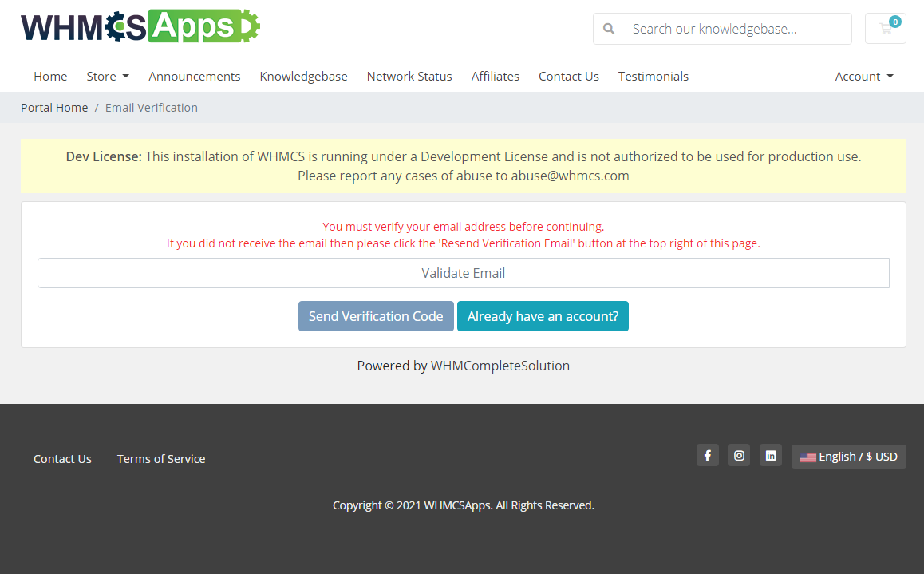Image resolution: width=924 pixels, height=574 pixels.
Task: Open the Knowledgebase page
Action: click(303, 76)
